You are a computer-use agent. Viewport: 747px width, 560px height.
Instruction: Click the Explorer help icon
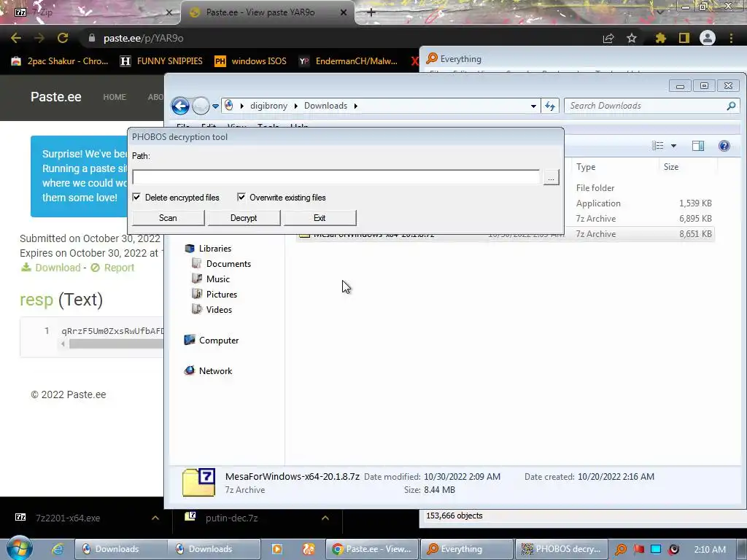click(x=724, y=146)
